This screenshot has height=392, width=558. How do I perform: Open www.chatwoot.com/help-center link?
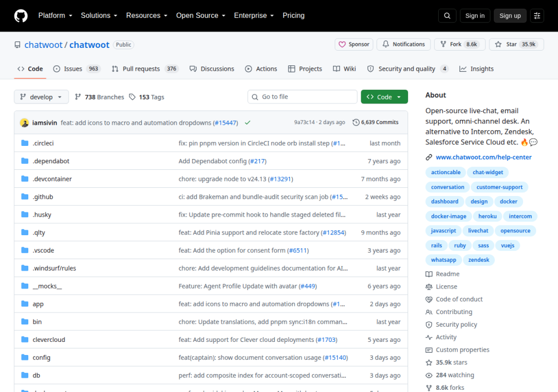pyautogui.click(x=484, y=157)
